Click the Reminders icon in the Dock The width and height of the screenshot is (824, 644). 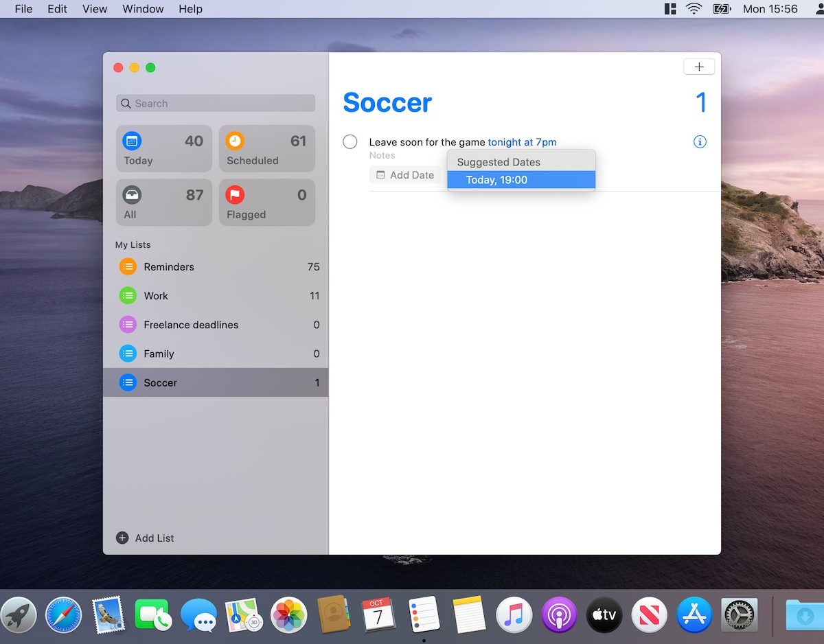tap(424, 614)
